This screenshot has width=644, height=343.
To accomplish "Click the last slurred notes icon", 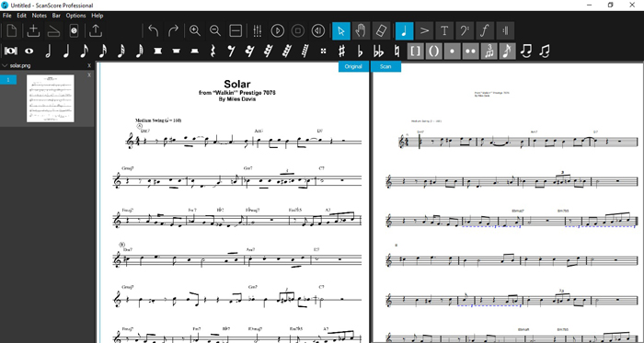I will coord(545,51).
